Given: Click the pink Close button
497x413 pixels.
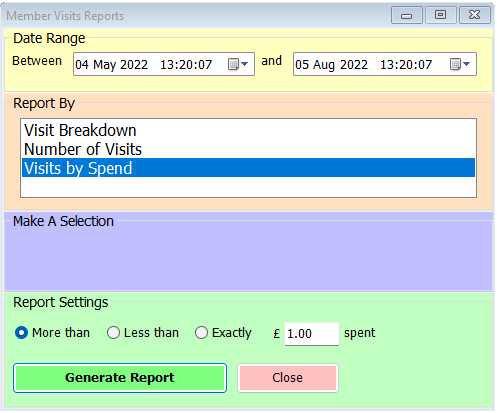Looking at the screenshot, I should (288, 378).
